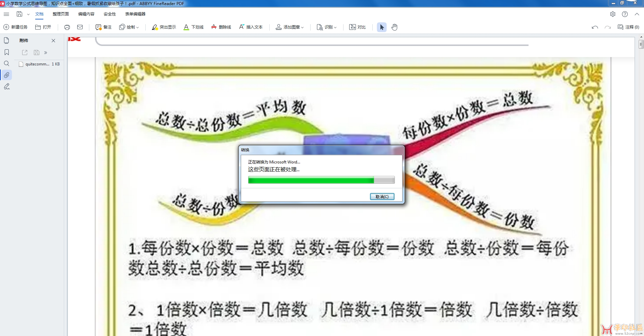Click the print icon in toolbar
The height and width of the screenshot is (336, 644).
point(67,27)
